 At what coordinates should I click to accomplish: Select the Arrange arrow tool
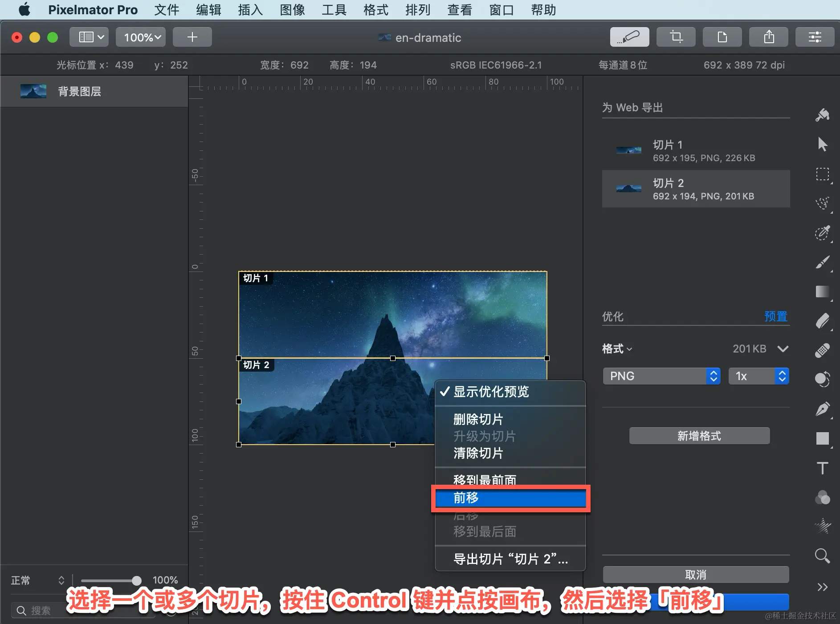click(x=822, y=144)
